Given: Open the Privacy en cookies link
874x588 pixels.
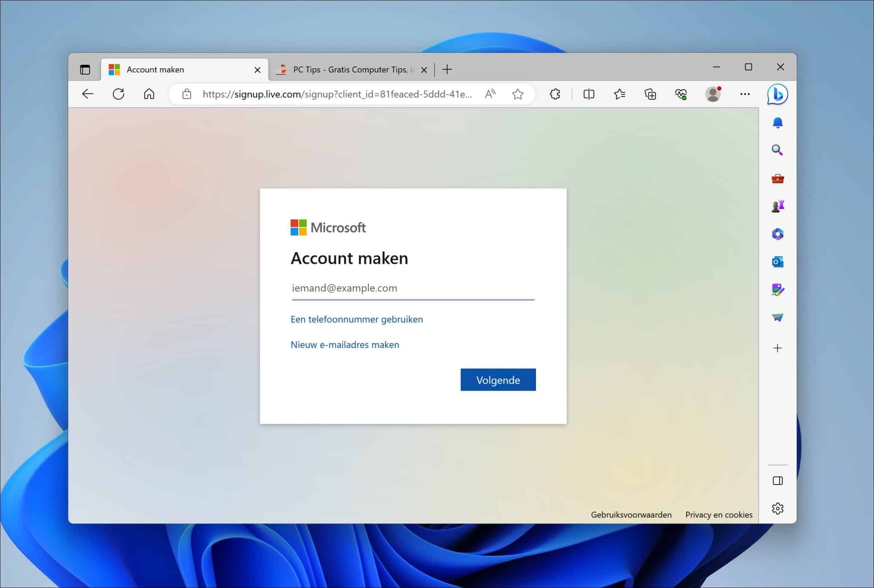Looking at the screenshot, I should click(719, 515).
